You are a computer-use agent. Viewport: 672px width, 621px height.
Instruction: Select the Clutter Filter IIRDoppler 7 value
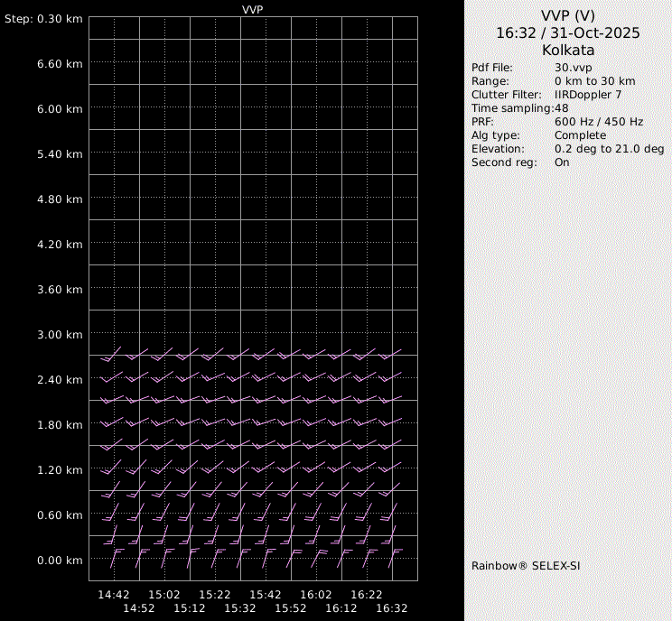587,95
